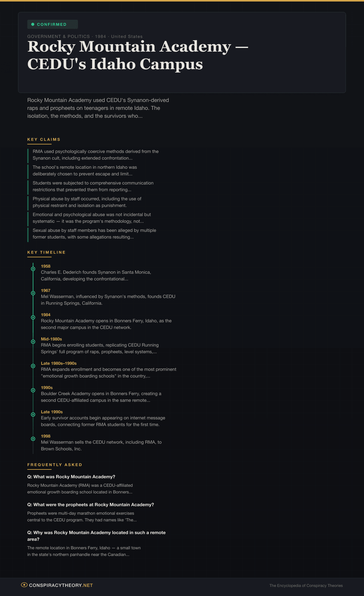Click the Rocky Mountain Academy article title
The height and width of the screenshot is (596, 364).
tap(138, 55)
